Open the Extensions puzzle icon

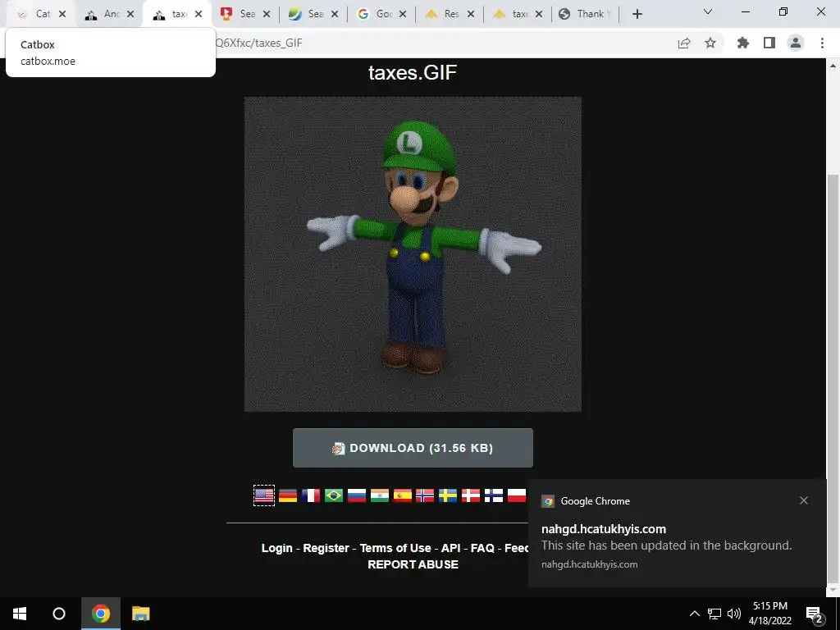pos(743,43)
